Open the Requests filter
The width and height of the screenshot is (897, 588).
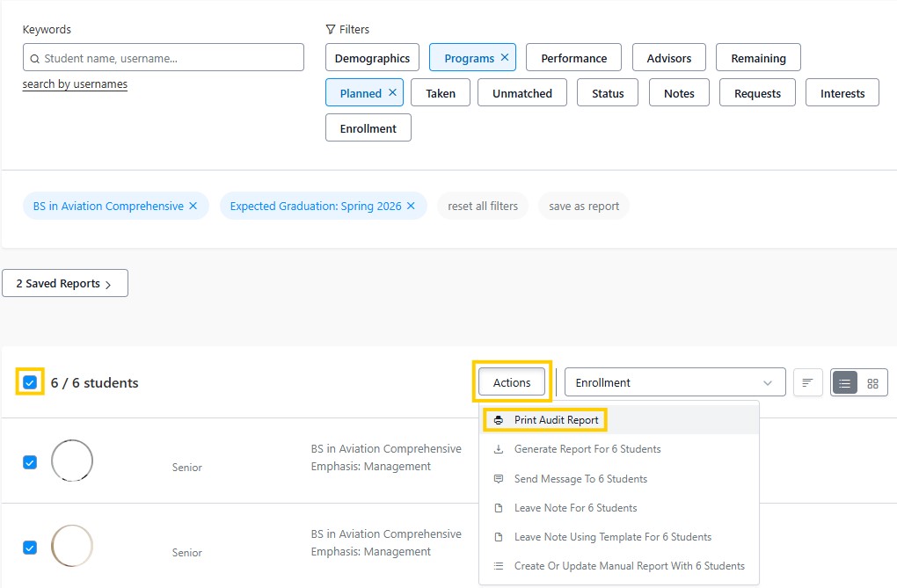click(x=757, y=92)
